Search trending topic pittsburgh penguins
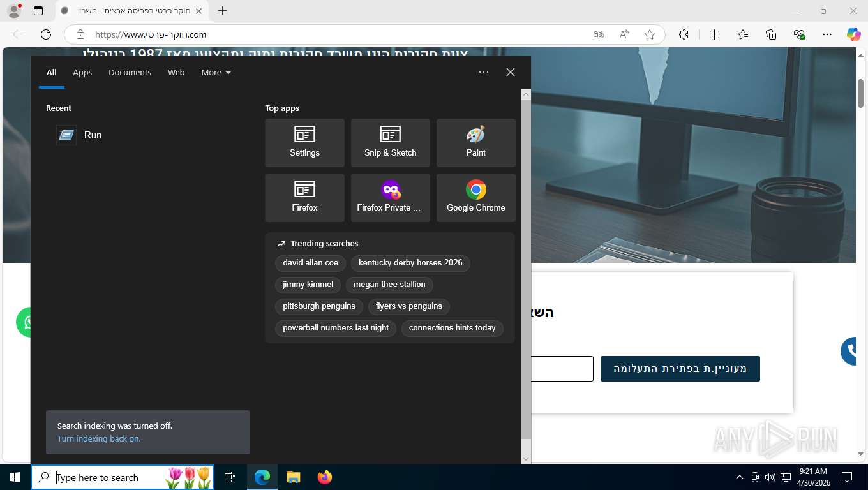This screenshot has height=490, width=868. (x=319, y=306)
